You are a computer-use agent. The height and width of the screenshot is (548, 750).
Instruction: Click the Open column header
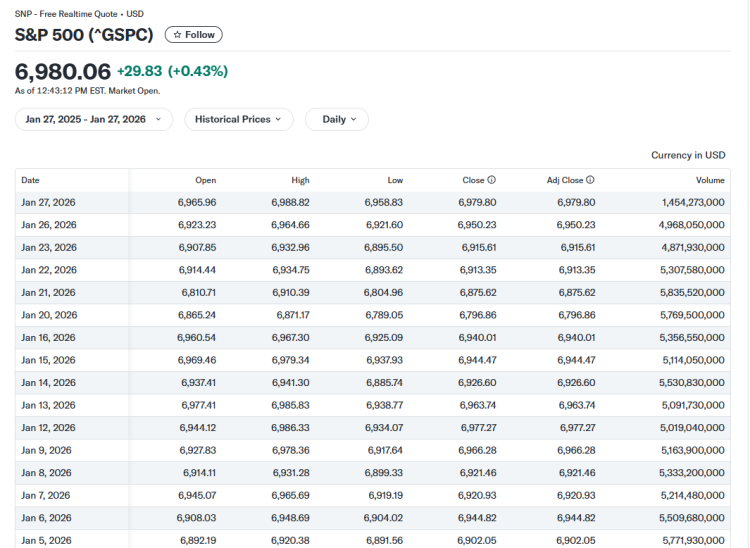click(205, 180)
